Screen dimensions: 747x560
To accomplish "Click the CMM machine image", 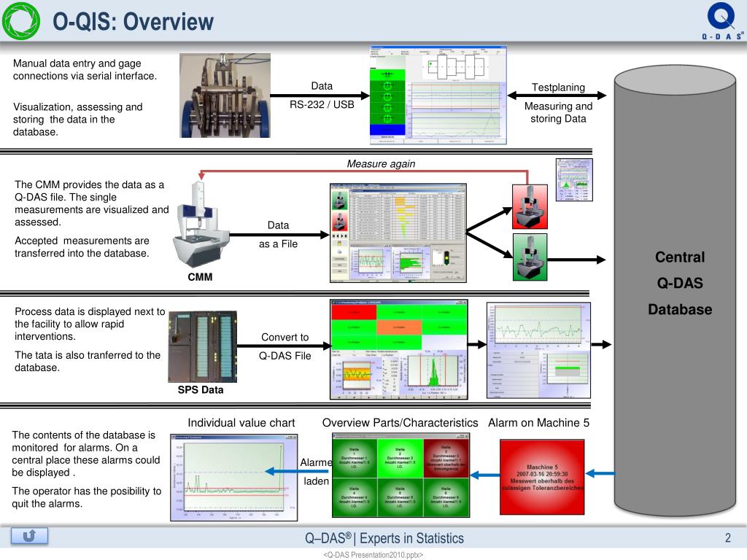I will click(x=201, y=223).
